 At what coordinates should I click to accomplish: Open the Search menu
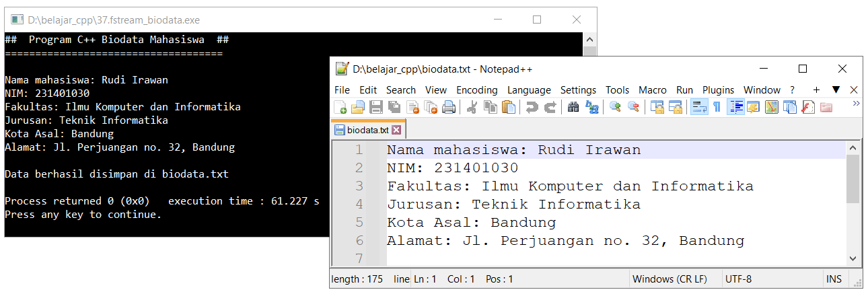pyautogui.click(x=401, y=90)
